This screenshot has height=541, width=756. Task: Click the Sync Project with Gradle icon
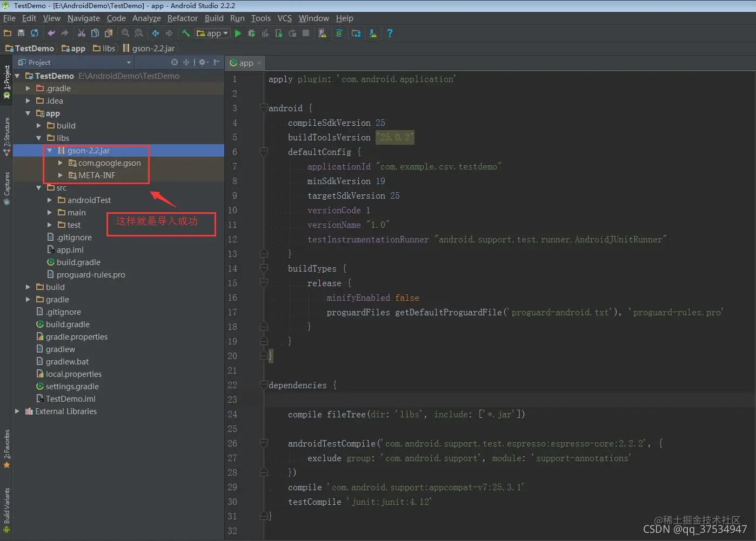(339, 33)
